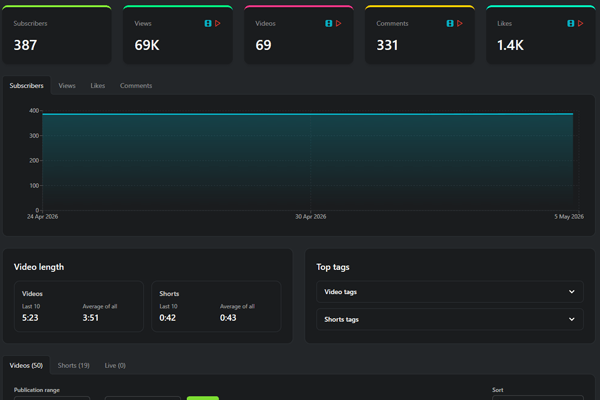Switch to the Comments chart tab

[x=136, y=85]
